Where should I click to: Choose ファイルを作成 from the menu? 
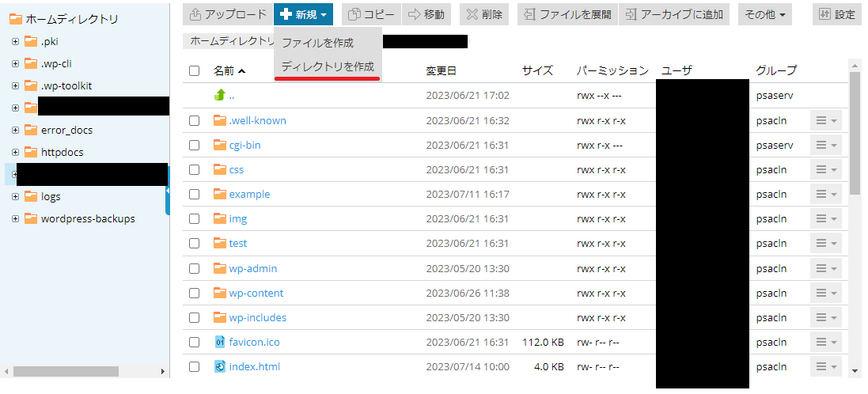tap(318, 43)
